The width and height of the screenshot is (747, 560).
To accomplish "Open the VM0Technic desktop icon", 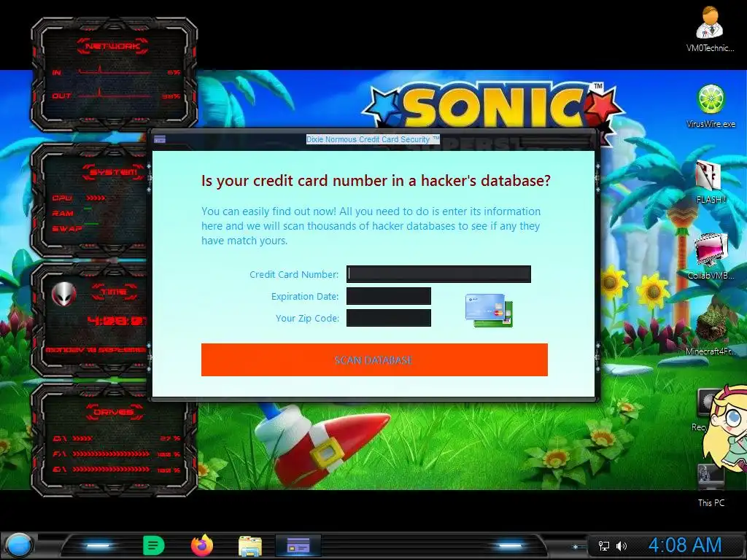I will 710,28.
